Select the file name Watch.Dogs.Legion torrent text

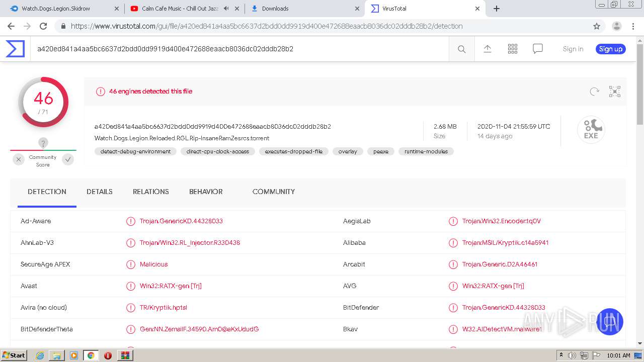click(x=182, y=138)
